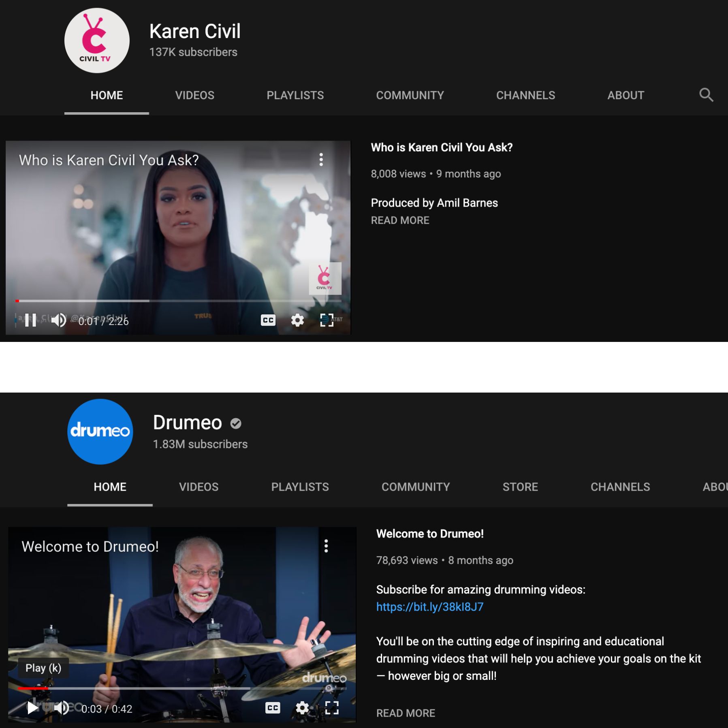Open three-dot menu on Karen Civil video
Screen dimensions: 728x728
[321, 160]
